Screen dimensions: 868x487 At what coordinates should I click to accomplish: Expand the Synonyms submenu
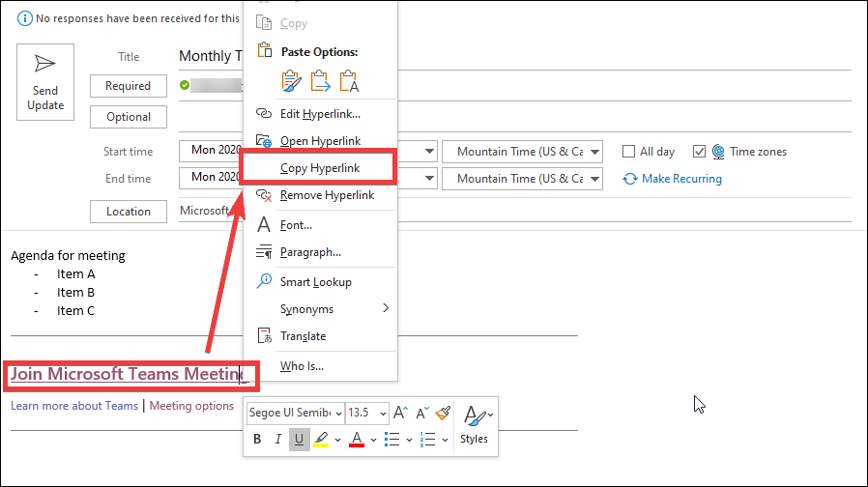click(x=320, y=309)
